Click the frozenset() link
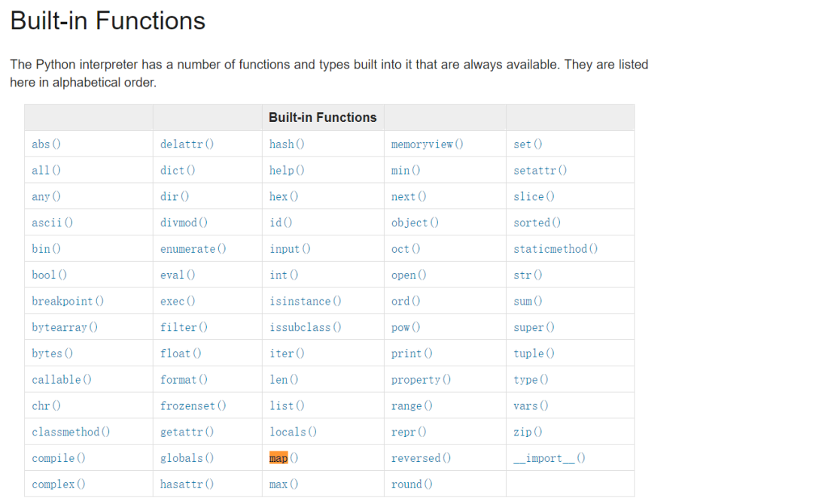 tap(193, 405)
